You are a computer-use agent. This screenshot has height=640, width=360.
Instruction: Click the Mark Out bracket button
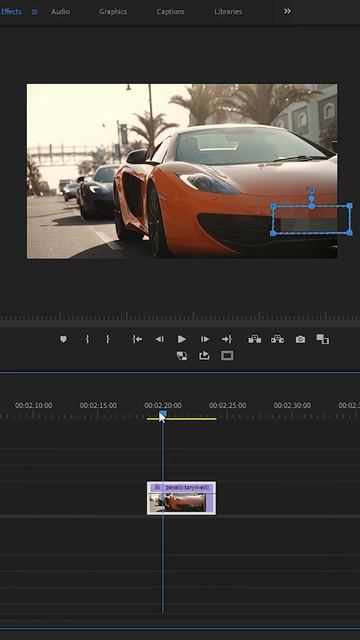click(x=108, y=339)
